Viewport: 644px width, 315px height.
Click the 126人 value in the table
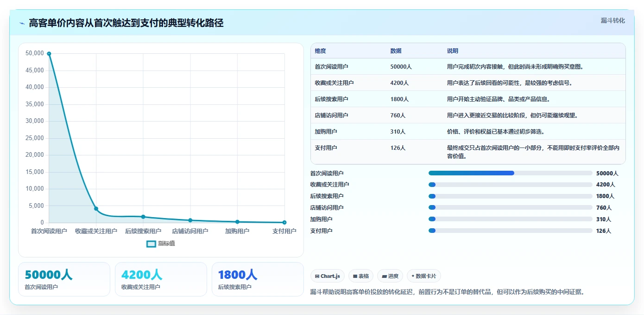point(398,148)
